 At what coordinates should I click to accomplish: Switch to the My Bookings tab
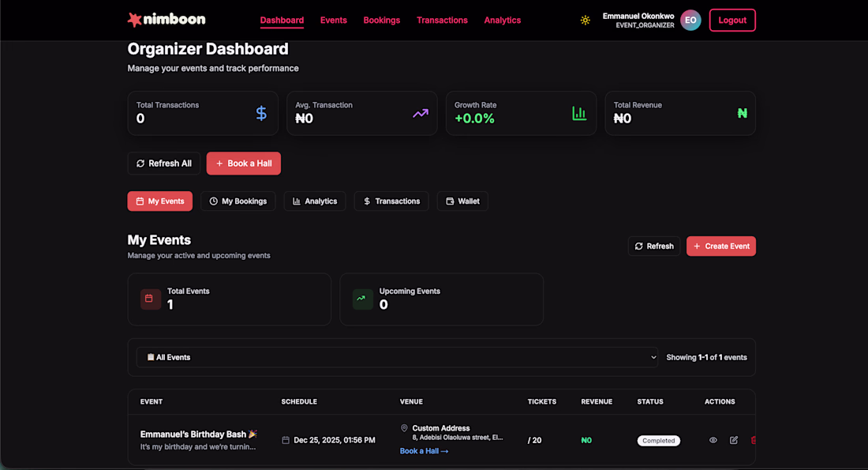click(x=238, y=201)
